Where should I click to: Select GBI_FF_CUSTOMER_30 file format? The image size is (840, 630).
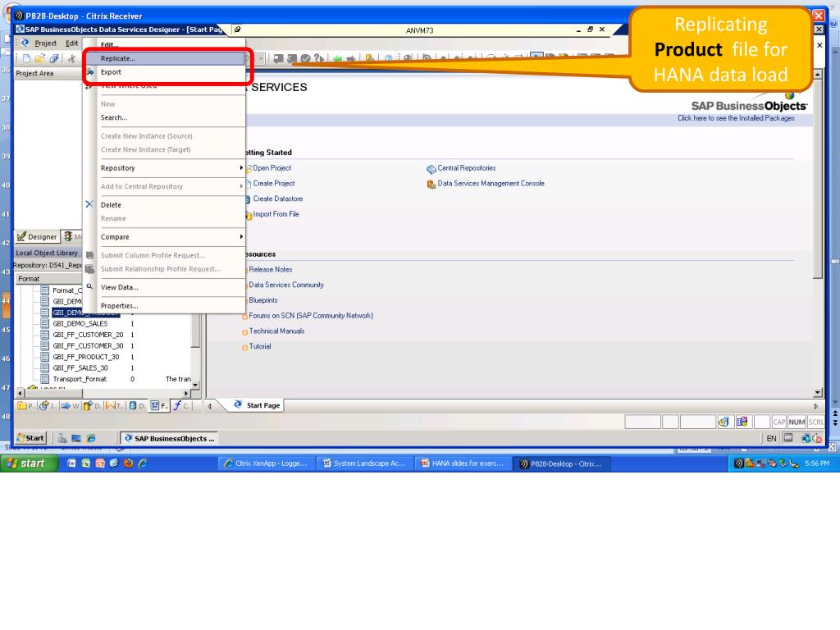click(88, 346)
